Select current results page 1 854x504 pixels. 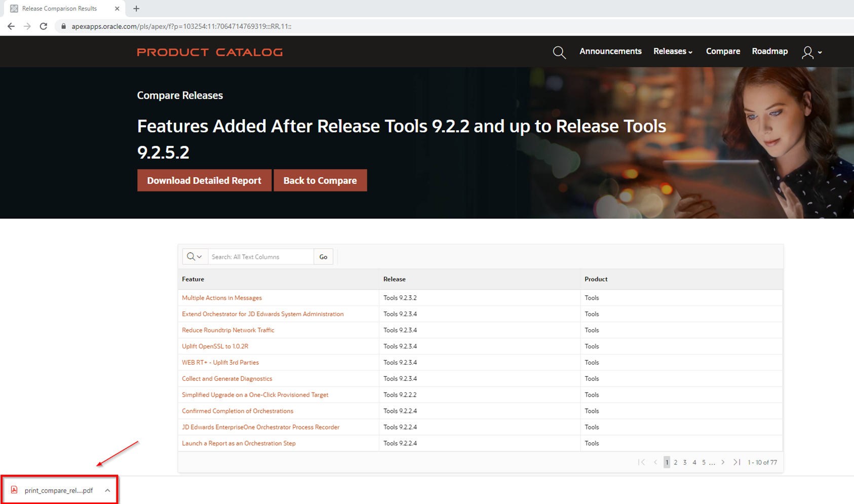click(667, 462)
